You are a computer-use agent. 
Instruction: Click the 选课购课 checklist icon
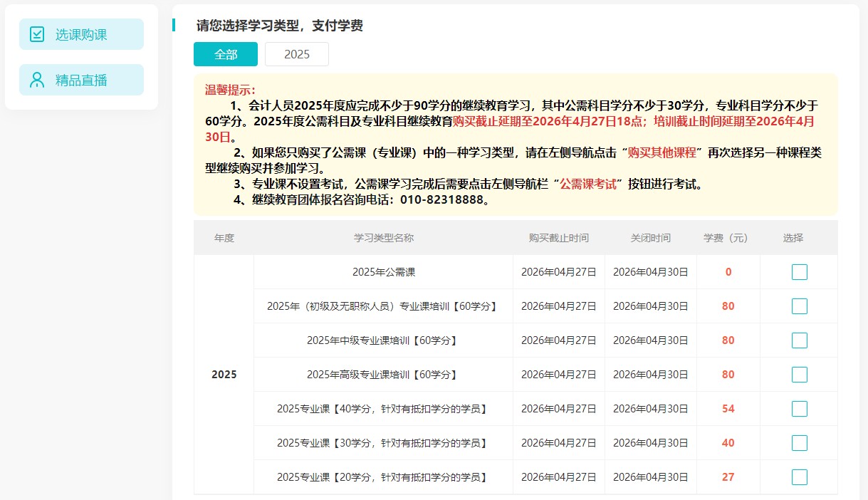click(37, 34)
